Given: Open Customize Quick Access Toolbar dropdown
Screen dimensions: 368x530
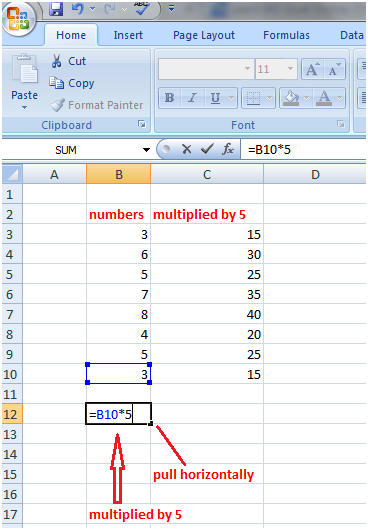Looking at the screenshot, I should point(172,8).
